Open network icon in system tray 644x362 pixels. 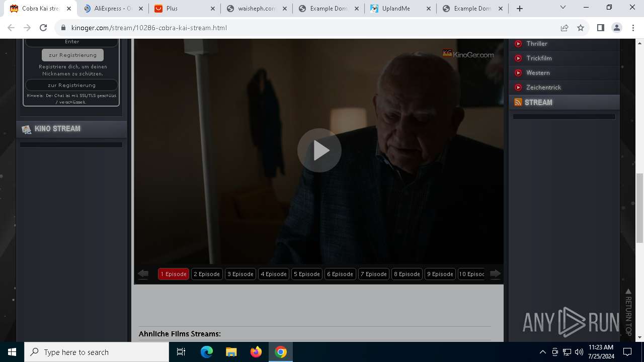tap(567, 352)
